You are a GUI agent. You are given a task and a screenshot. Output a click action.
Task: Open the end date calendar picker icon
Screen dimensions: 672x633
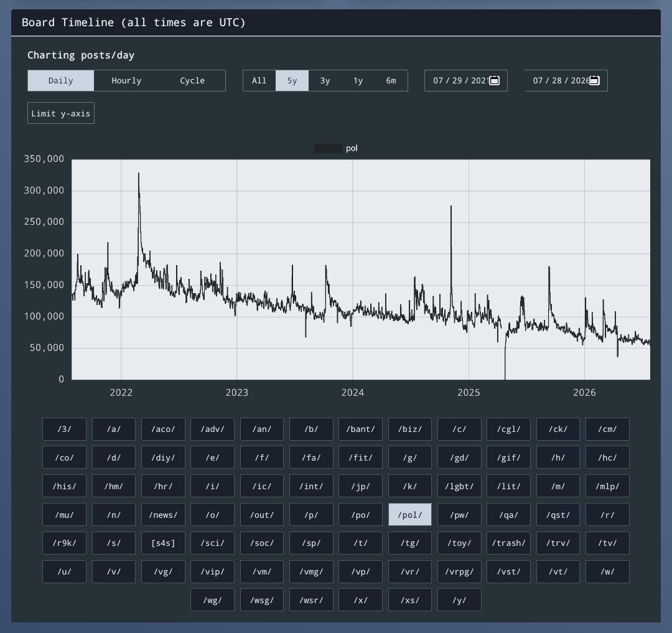594,80
